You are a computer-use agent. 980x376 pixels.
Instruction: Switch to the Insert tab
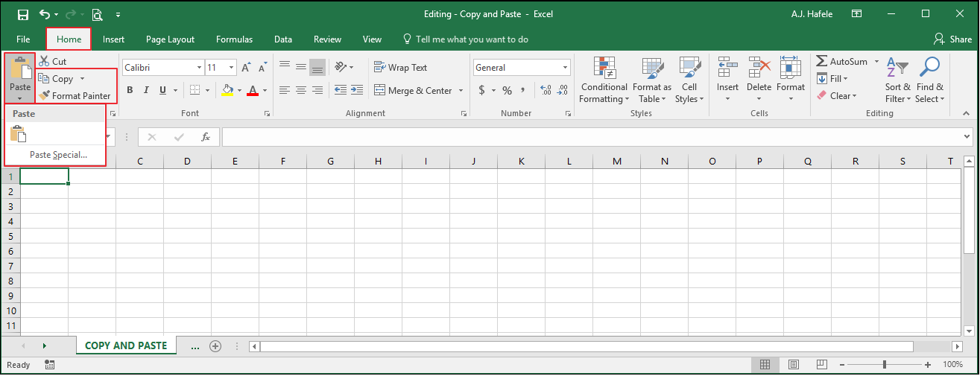point(113,39)
